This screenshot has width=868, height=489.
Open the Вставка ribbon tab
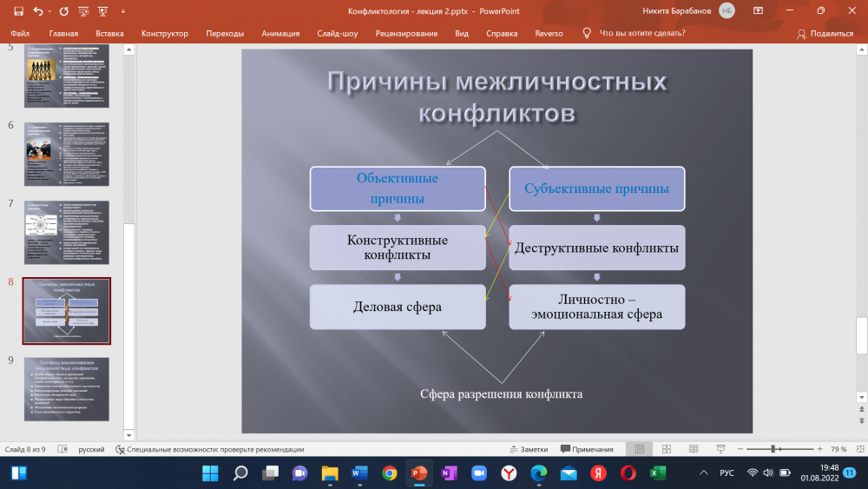click(x=109, y=33)
